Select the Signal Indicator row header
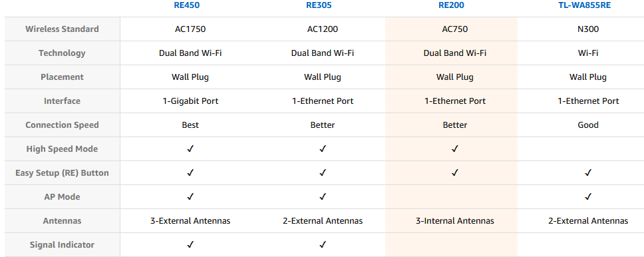The width and height of the screenshot is (644, 257). [62, 244]
